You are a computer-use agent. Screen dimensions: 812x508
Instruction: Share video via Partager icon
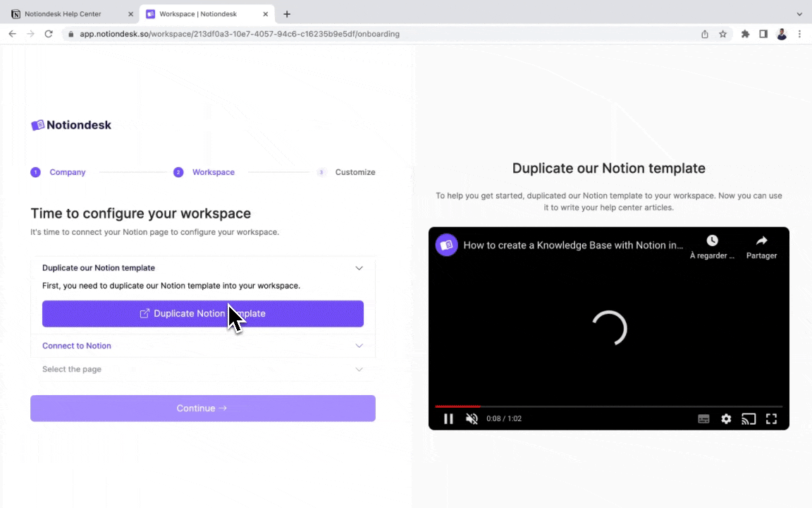pos(761,247)
